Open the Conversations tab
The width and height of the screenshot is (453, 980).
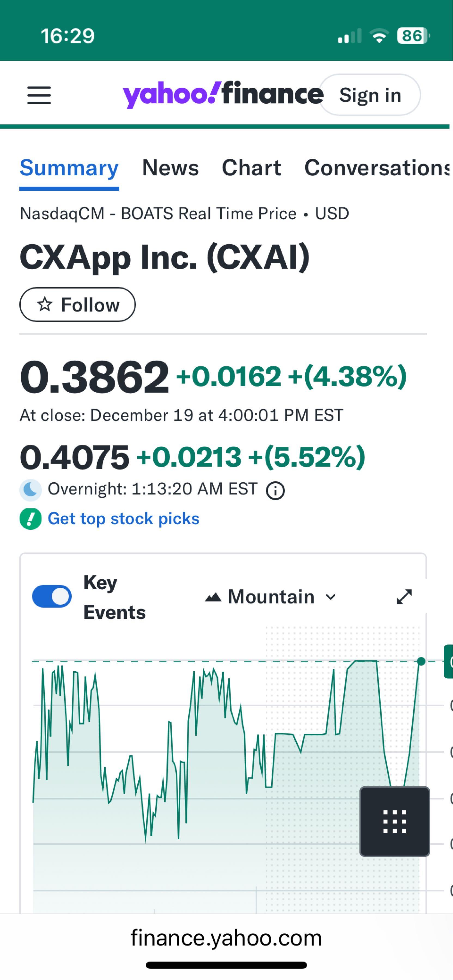pos(377,168)
